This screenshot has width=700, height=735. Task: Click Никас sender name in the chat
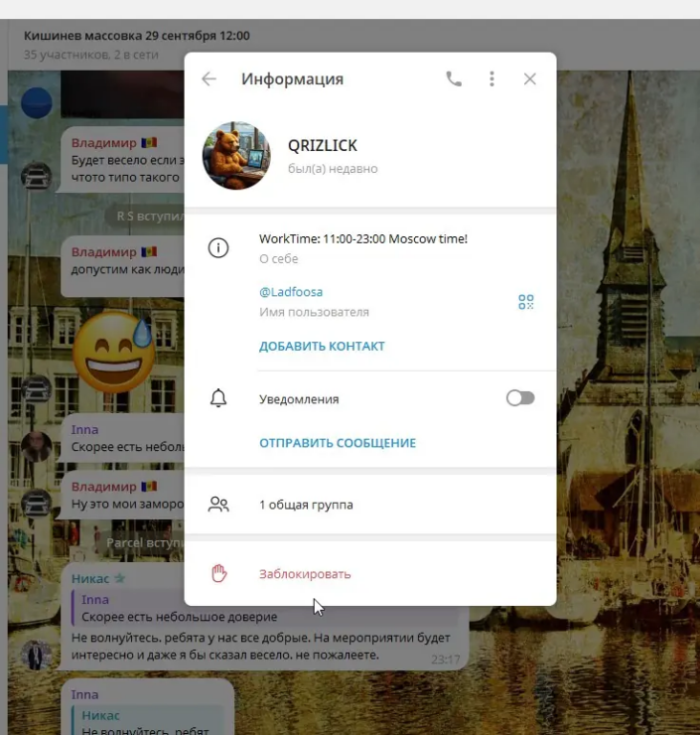90,578
